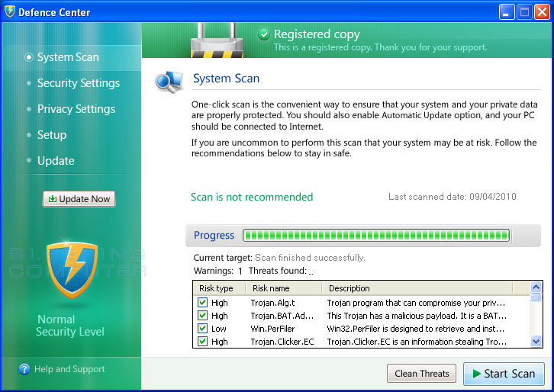Click the threat list scroll up arrow
This screenshot has height=392, width=554.
tap(536, 288)
